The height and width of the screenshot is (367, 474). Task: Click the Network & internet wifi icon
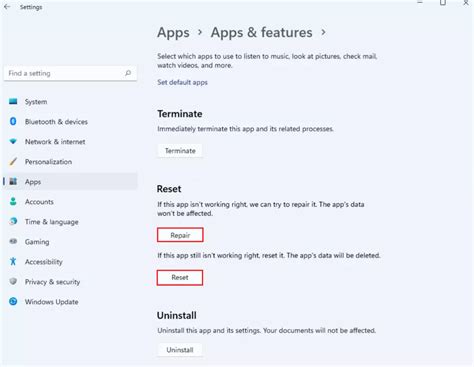(x=13, y=141)
